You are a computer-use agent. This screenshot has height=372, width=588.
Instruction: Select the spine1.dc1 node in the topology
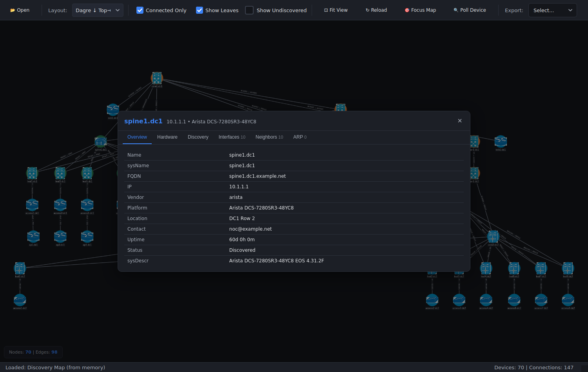pyautogui.click(x=101, y=141)
